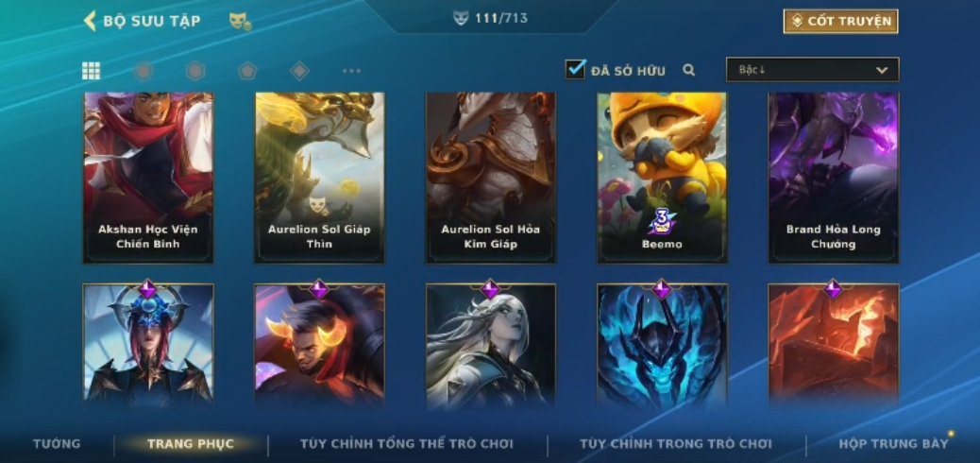
Task: Select the circle rarity filter icon
Action: 144,71
